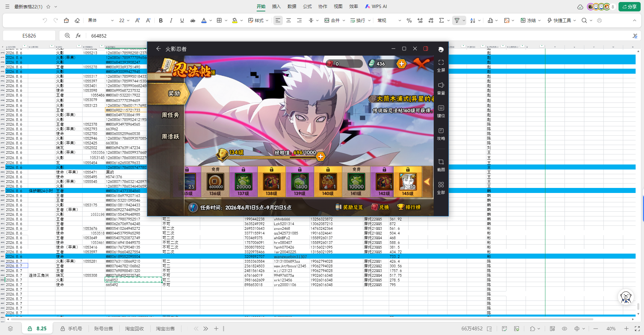The height and width of the screenshot is (335, 644).
Task: Click the clear formatting eraser icon
Action: click(x=77, y=20)
